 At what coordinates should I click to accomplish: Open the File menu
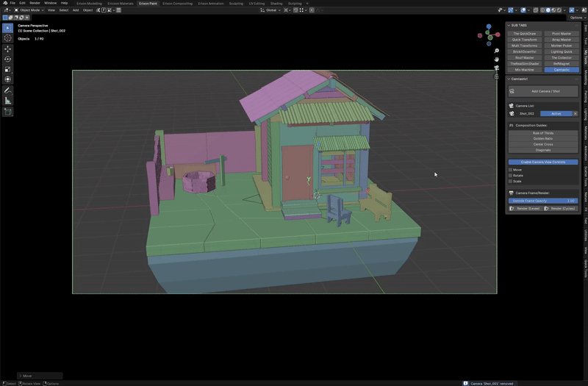tap(12, 3)
